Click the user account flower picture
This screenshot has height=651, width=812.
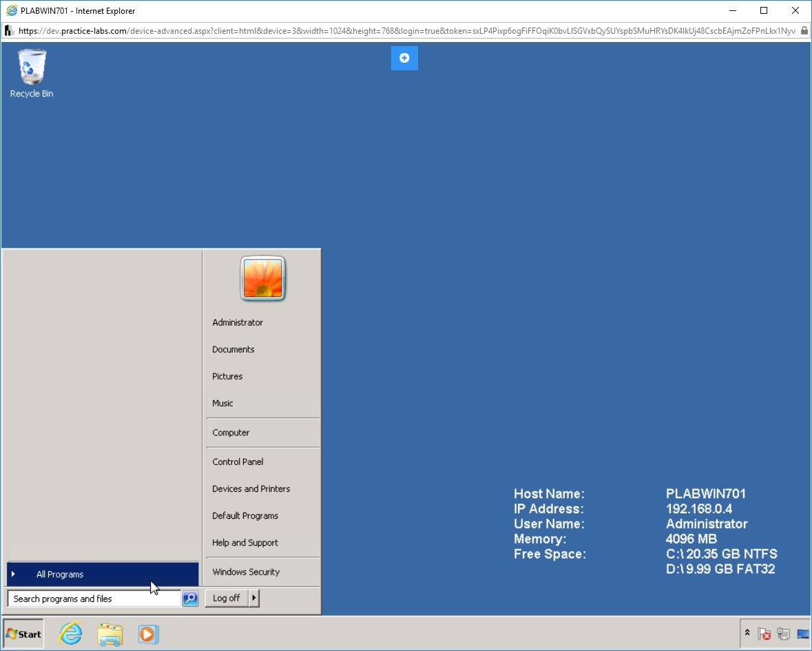[x=263, y=278]
